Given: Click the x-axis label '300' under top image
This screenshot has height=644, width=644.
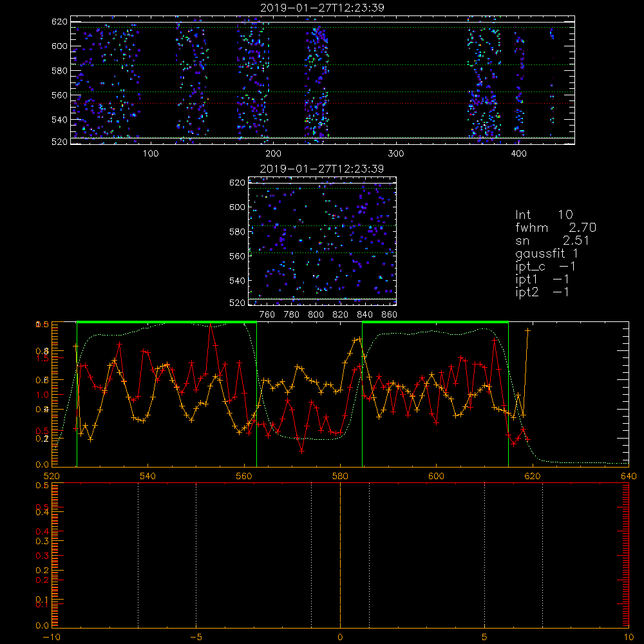Looking at the screenshot, I should (x=396, y=154).
